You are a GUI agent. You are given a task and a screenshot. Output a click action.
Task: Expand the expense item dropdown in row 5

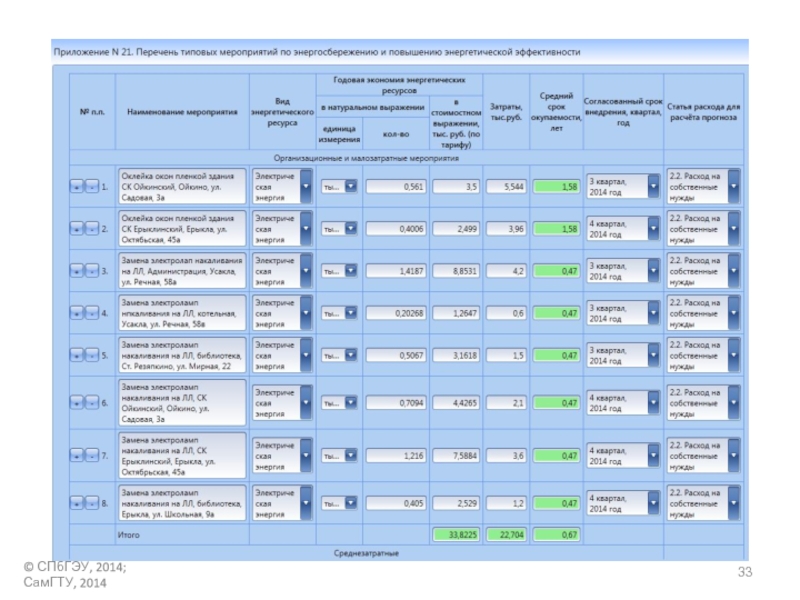point(734,355)
